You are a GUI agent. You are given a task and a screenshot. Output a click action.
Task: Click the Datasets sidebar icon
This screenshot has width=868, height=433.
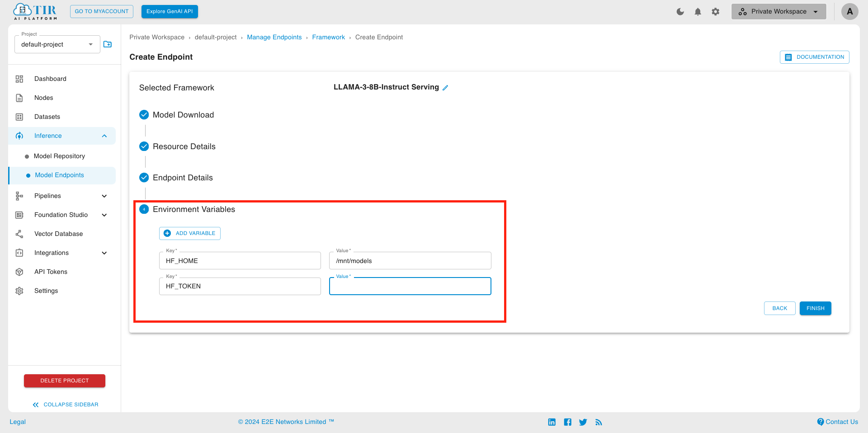click(19, 117)
